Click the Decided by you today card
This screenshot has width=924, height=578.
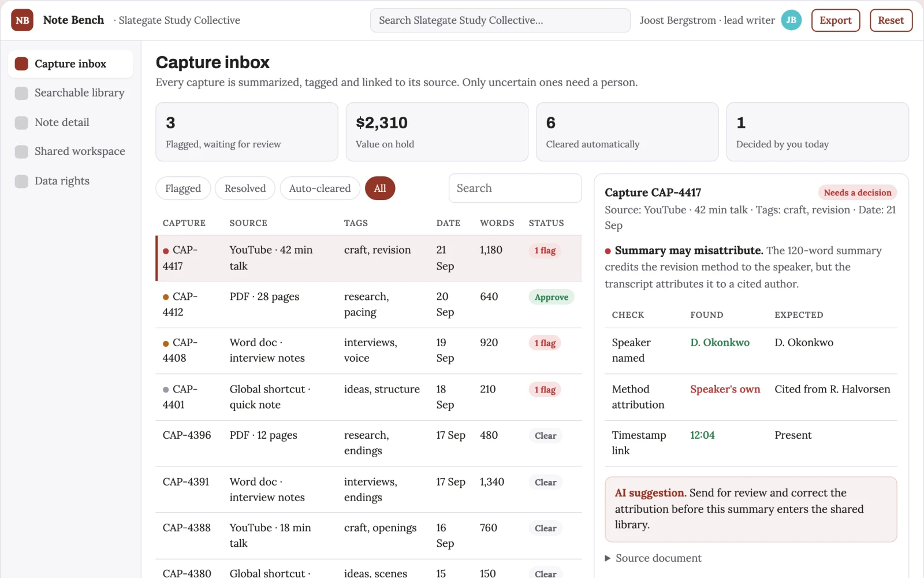pos(818,132)
